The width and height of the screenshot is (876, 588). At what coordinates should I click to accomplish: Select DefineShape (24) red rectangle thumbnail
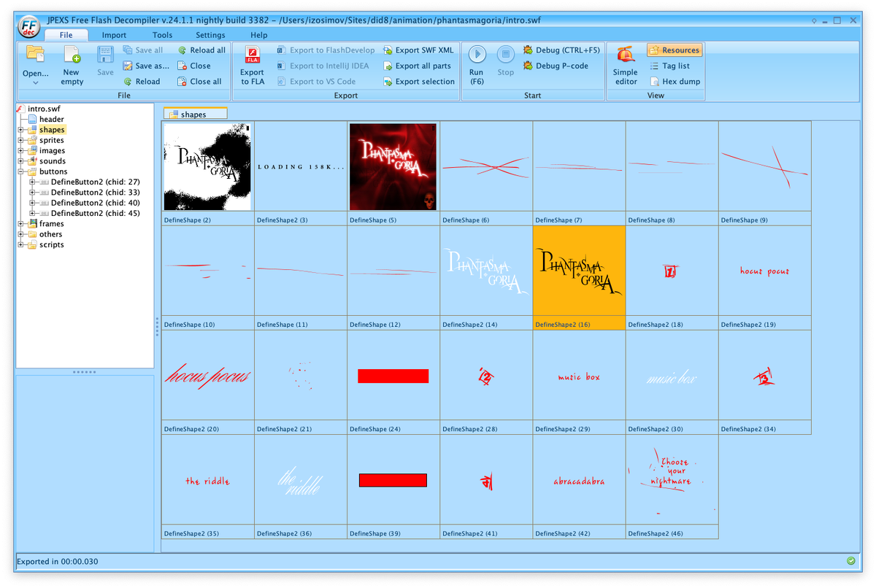(x=393, y=382)
